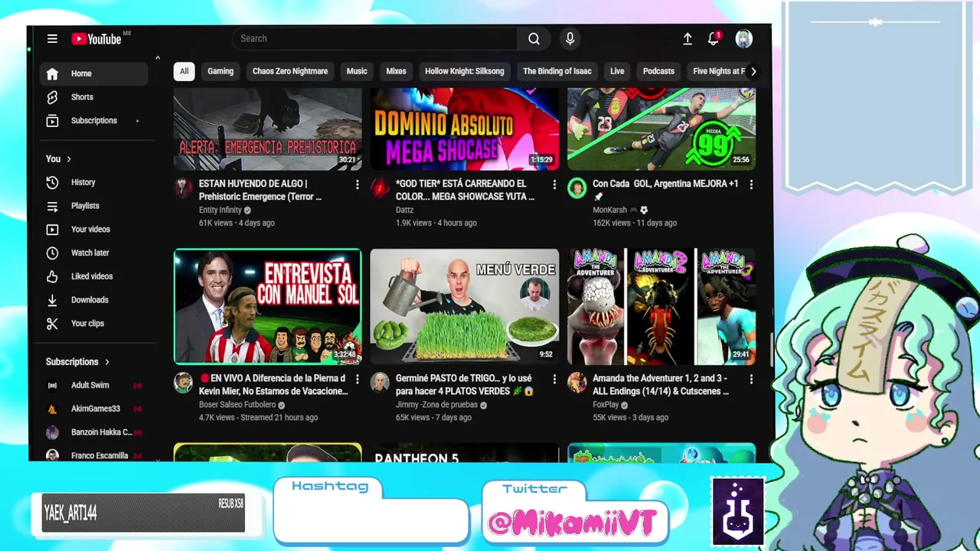Open options for Prehistoric Emergence video

(357, 184)
